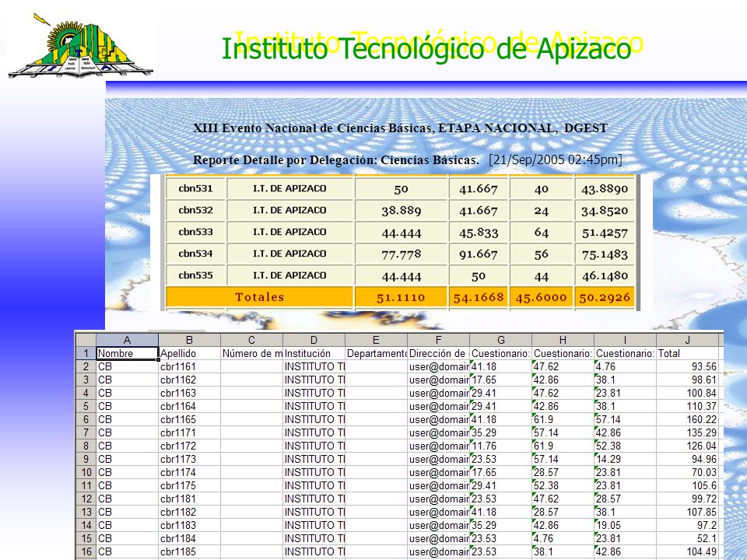Image resolution: width=747 pixels, height=560 pixels.
Task: Select row 16 header in the spreadsheet
Action: click(86, 551)
